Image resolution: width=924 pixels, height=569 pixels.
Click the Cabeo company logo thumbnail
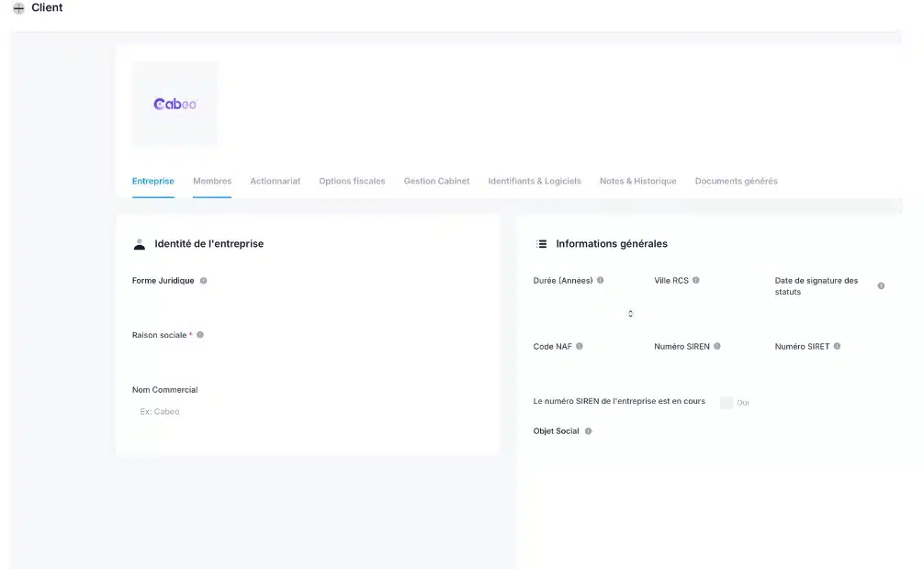[175, 105]
